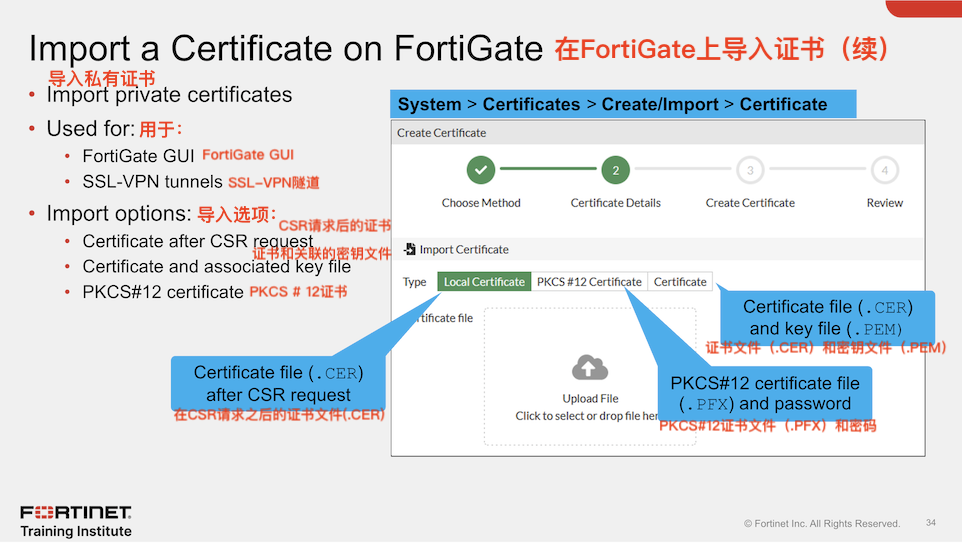This screenshot has width=962, height=543.
Task: Click the Create Certificate step label
Action: (x=750, y=203)
